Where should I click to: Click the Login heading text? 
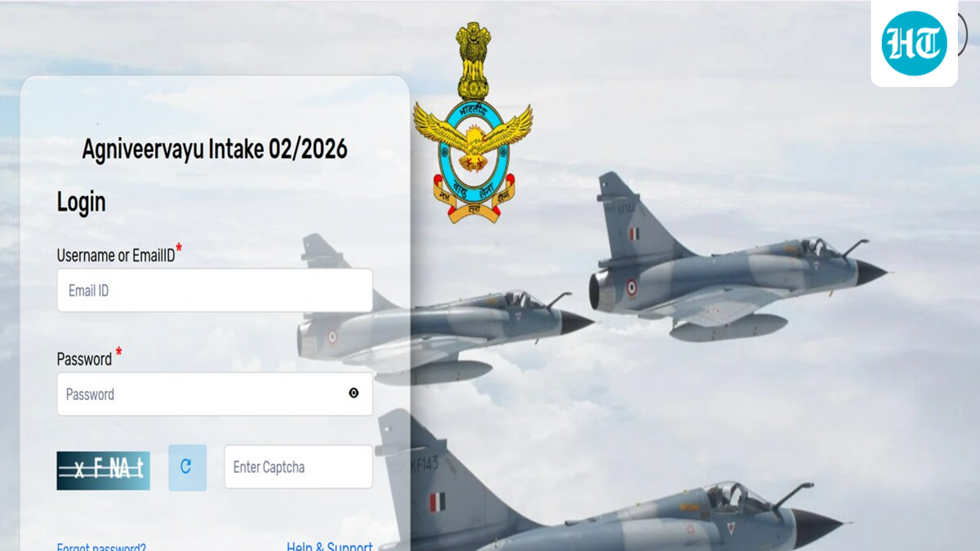pyautogui.click(x=81, y=202)
